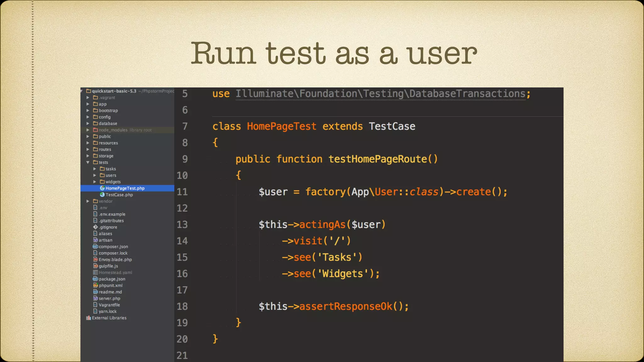Expand the node_modules folder arrow

[x=88, y=130]
